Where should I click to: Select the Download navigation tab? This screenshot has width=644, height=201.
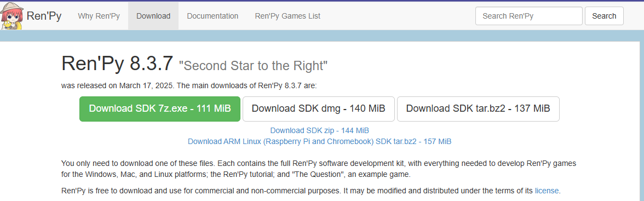(153, 16)
